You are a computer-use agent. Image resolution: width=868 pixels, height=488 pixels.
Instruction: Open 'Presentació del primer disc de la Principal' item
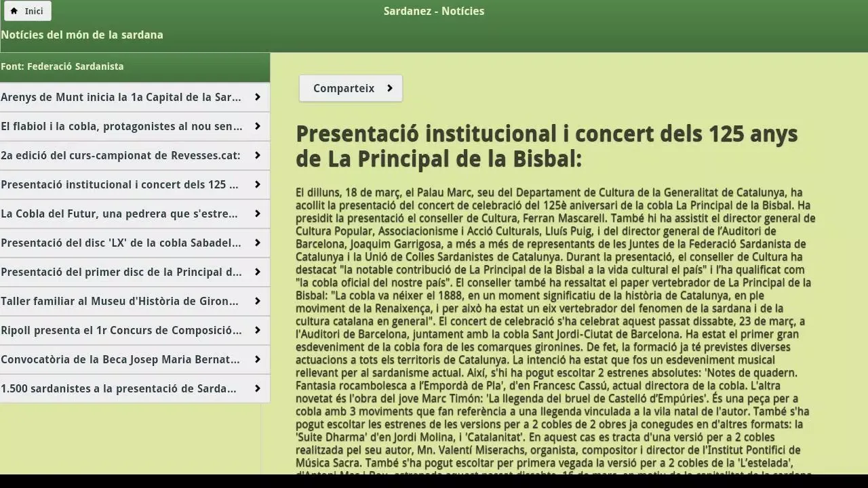[135, 272]
